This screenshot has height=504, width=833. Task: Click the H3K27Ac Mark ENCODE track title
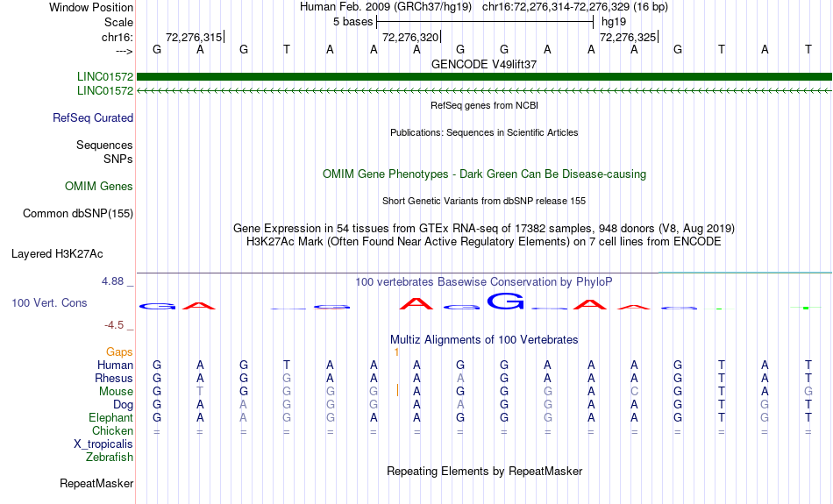[x=484, y=242]
